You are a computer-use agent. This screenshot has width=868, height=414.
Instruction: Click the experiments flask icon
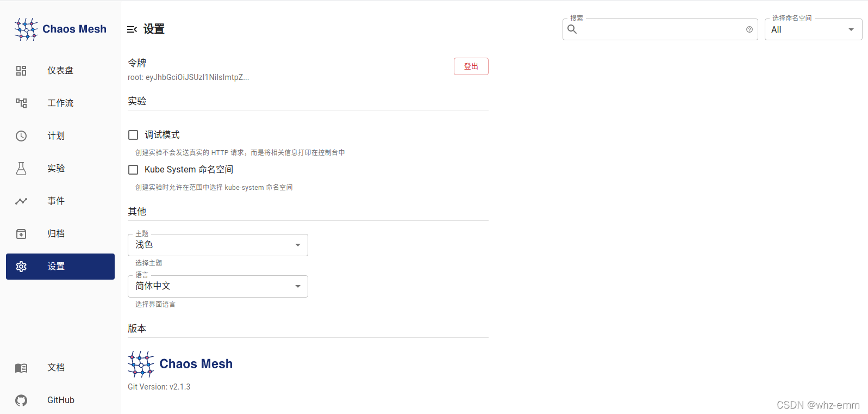click(x=21, y=169)
